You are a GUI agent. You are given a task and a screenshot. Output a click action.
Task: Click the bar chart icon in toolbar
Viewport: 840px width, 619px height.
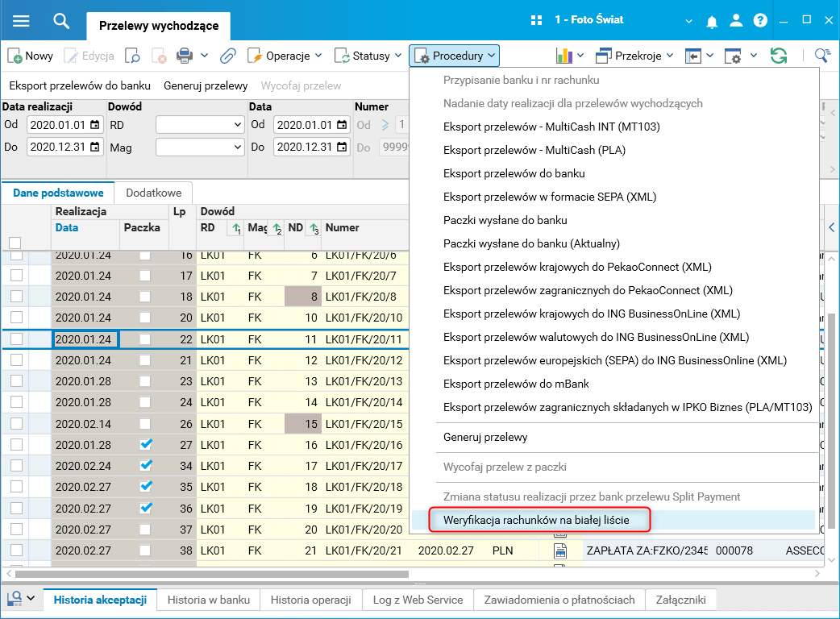pyautogui.click(x=564, y=56)
